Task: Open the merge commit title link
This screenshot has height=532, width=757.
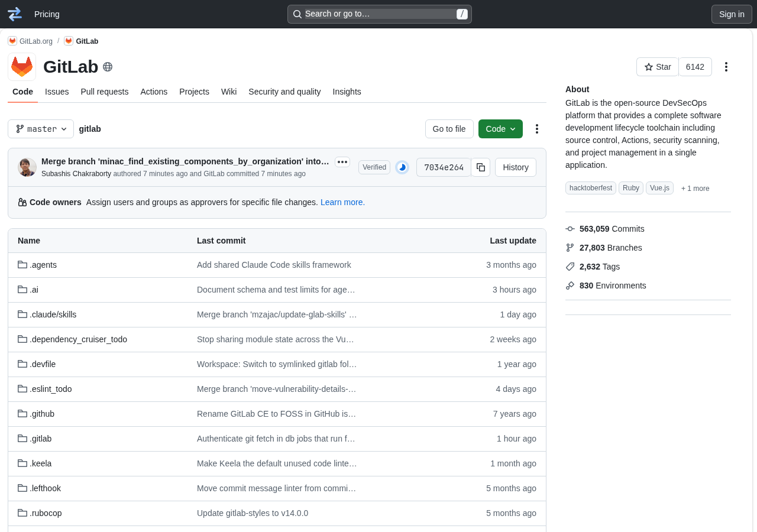Action: 185,161
